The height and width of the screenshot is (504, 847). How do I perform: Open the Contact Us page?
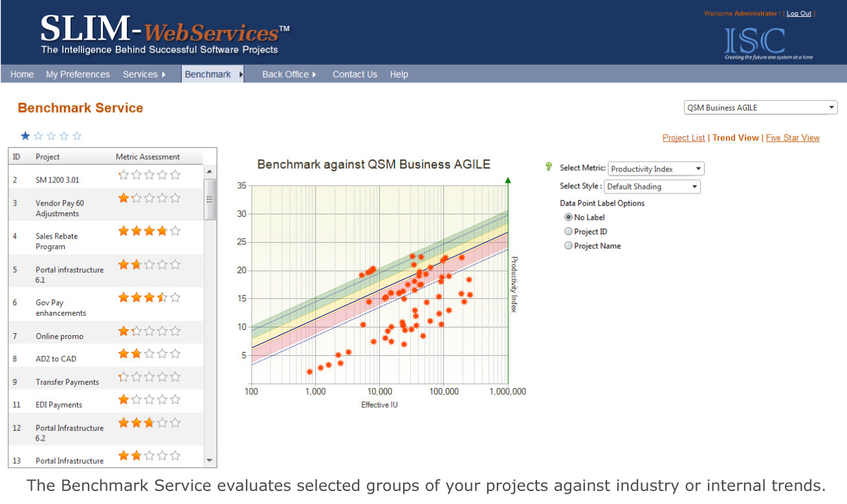355,74
